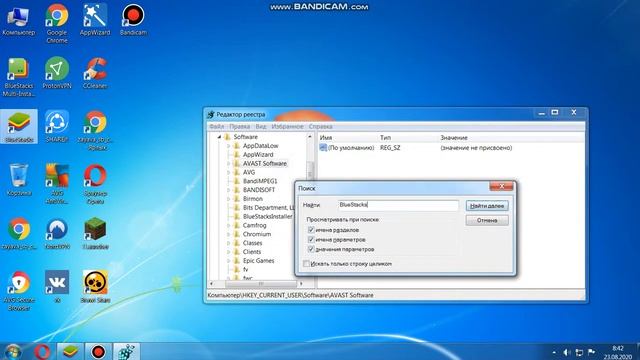Image resolution: width=640 pixels, height=360 pixels.
Task: Click registry tree horizontal scrollbar thumb
Action: (260, 284)
